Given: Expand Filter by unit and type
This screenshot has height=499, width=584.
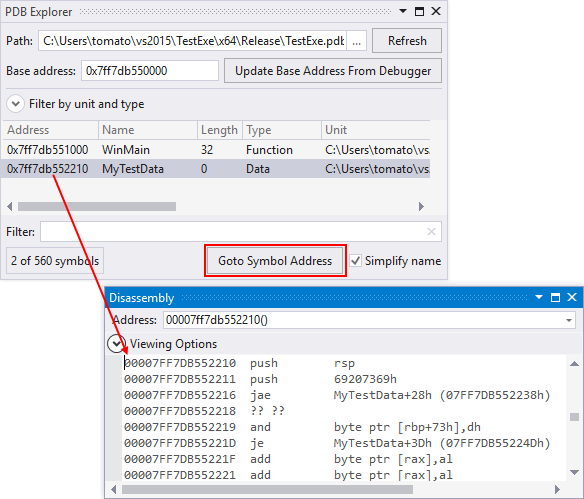Looking at the screenshot, I should 16,104.
